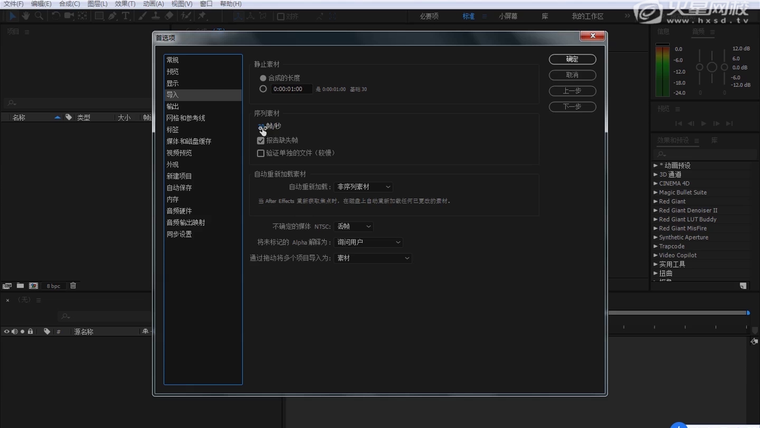Click the eye visibility icon in timeline header
This screenshot has height=428, width=760.
point(7,331)
